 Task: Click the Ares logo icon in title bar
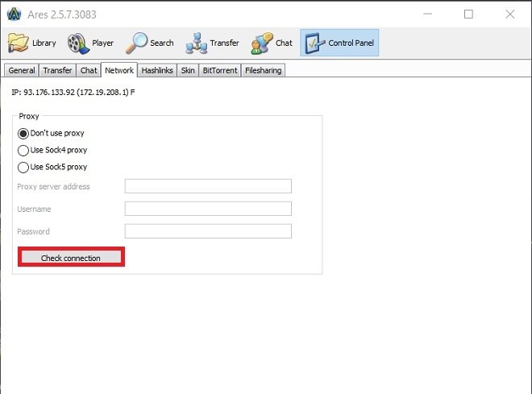click(x=14, y=15)
